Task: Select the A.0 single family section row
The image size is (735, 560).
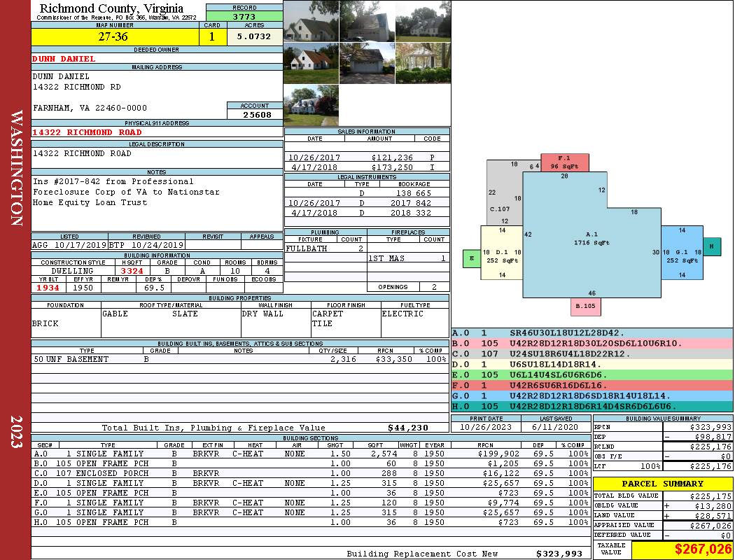Action: [311, 454]
